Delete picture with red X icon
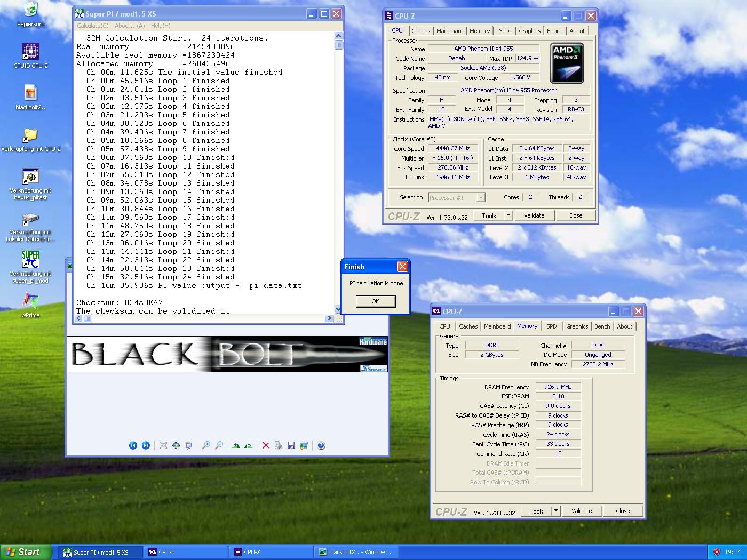 266,445
